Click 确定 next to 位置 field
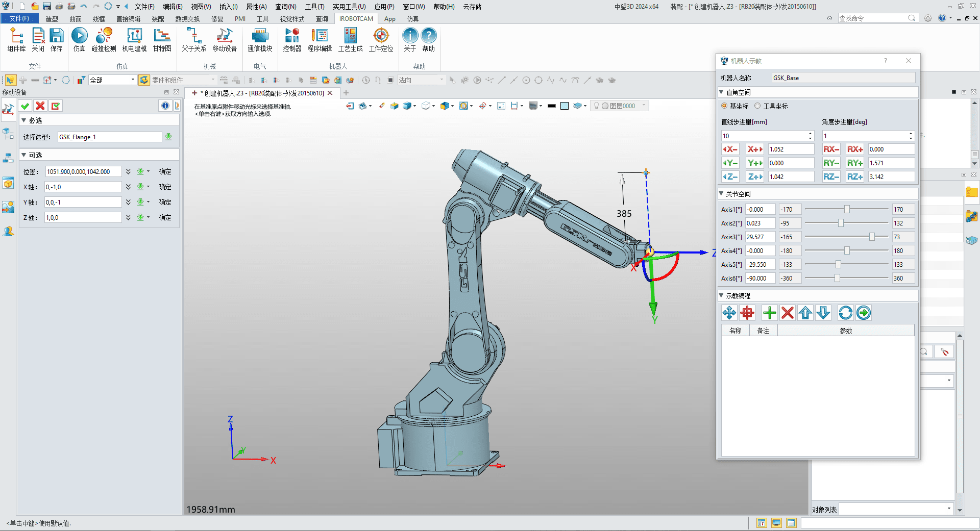 coord(165,172)
